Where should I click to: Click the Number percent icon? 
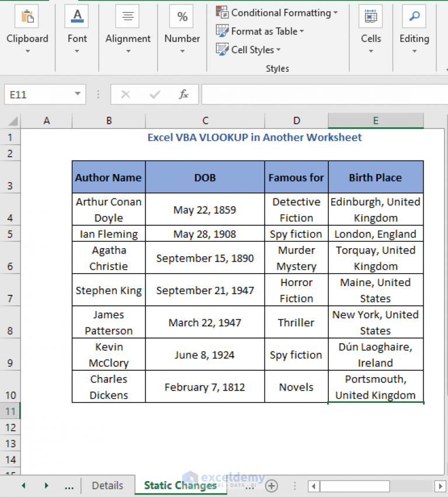(x=182, y=16)
